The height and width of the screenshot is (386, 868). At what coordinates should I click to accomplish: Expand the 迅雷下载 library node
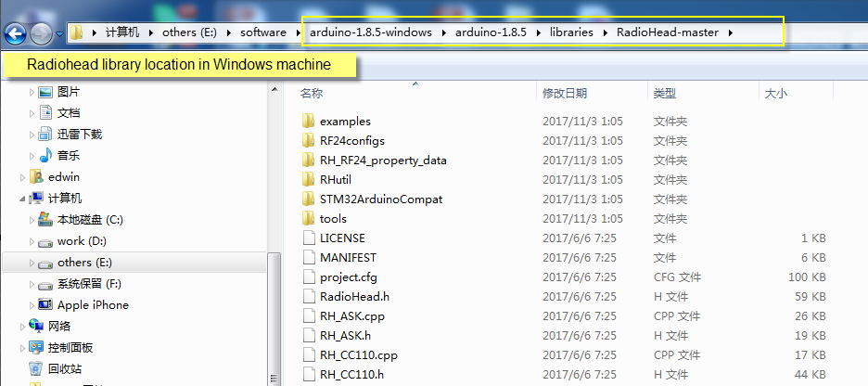(32, 135)
